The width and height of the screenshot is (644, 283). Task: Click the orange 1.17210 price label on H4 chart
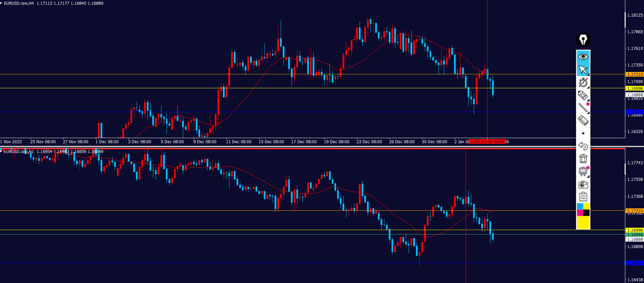coord(634,74)
